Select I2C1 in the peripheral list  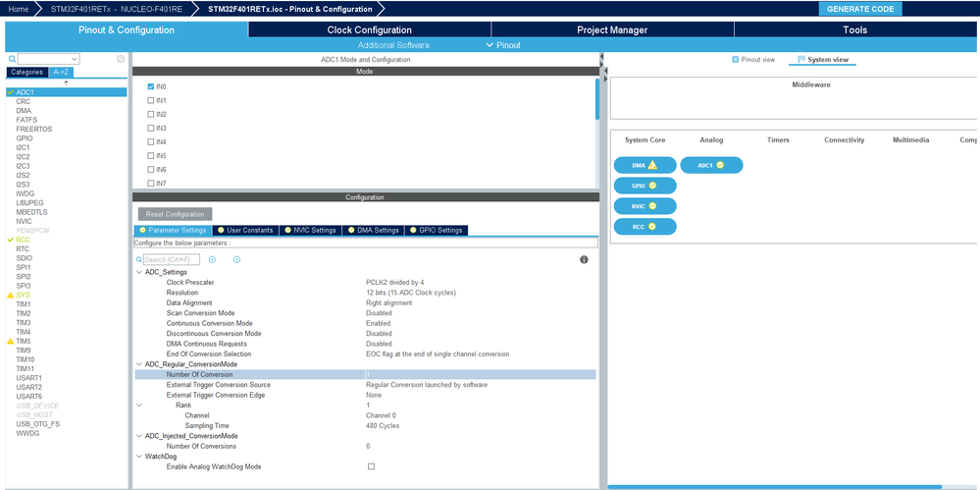(24, 147)
